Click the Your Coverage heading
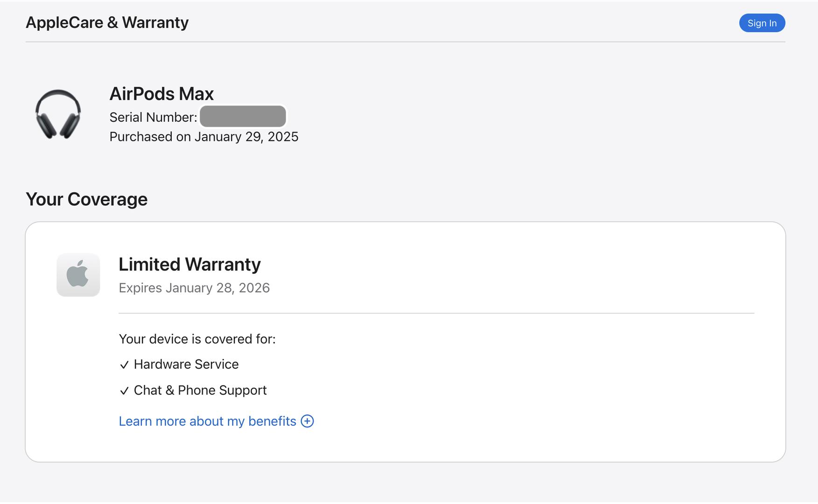 tap(87, 199)
